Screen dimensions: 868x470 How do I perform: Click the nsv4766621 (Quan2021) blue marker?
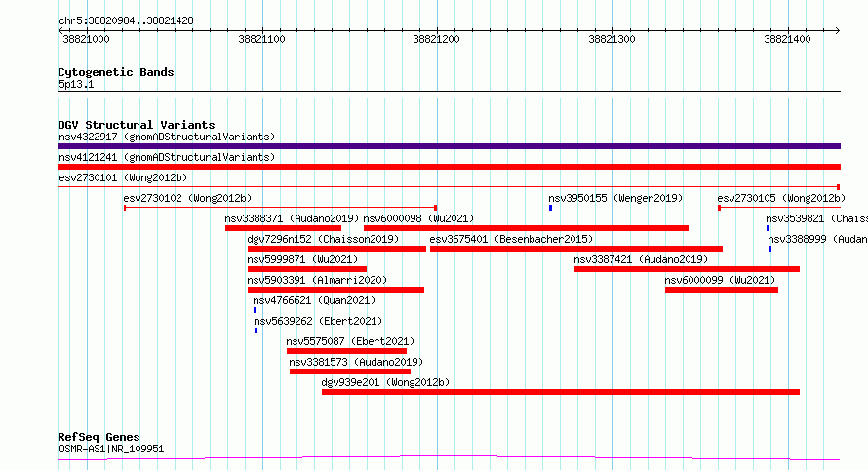click(x=255, y=310)
